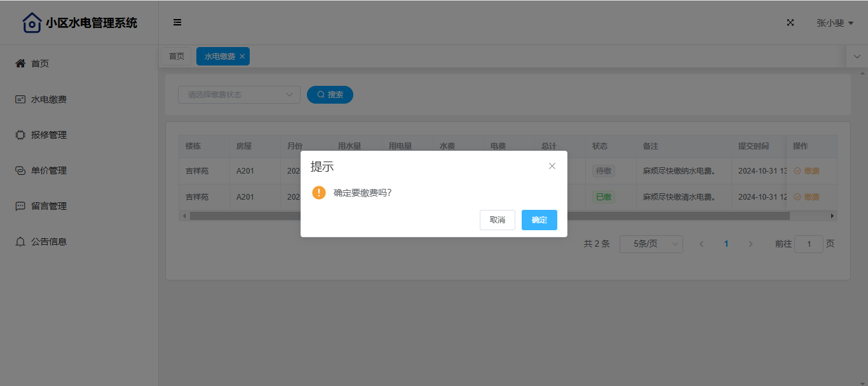Select page 1 in pagination
868x386 pixels.
point(726,244)
